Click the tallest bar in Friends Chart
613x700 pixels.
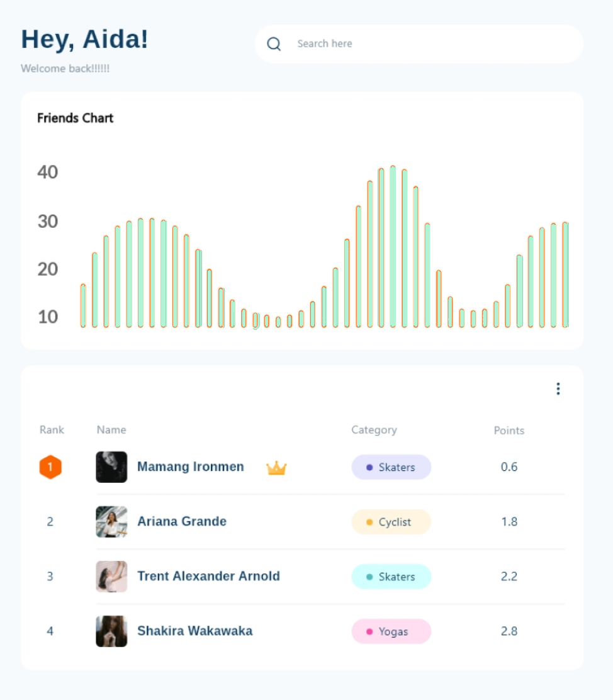click(x=393, y=247)
